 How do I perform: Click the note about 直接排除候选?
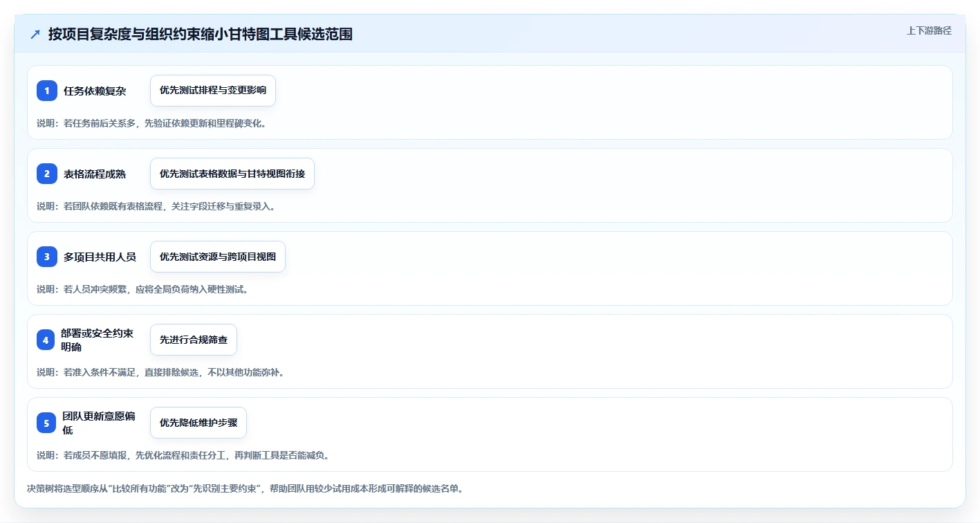tap(160, 372)
